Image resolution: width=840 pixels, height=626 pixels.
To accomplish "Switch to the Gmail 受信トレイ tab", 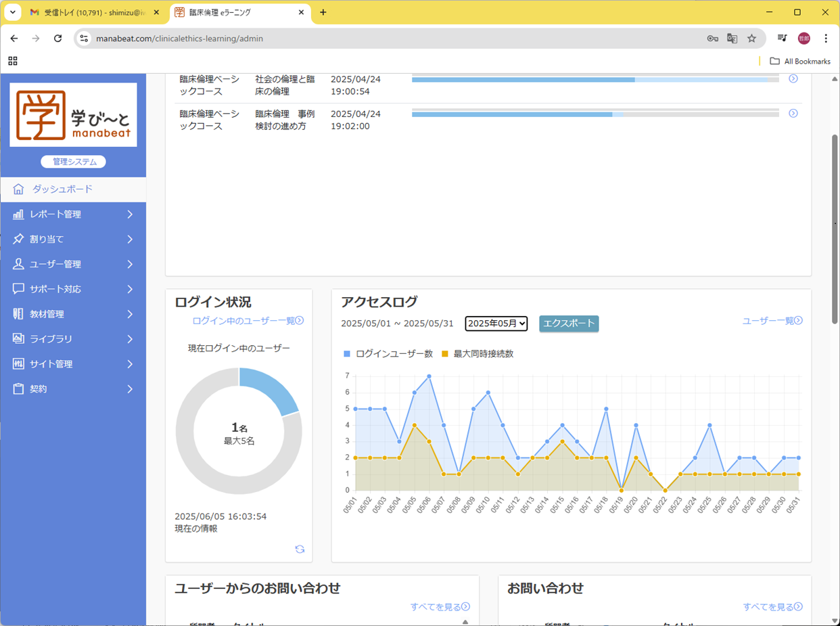I will [x=95, y=12].
